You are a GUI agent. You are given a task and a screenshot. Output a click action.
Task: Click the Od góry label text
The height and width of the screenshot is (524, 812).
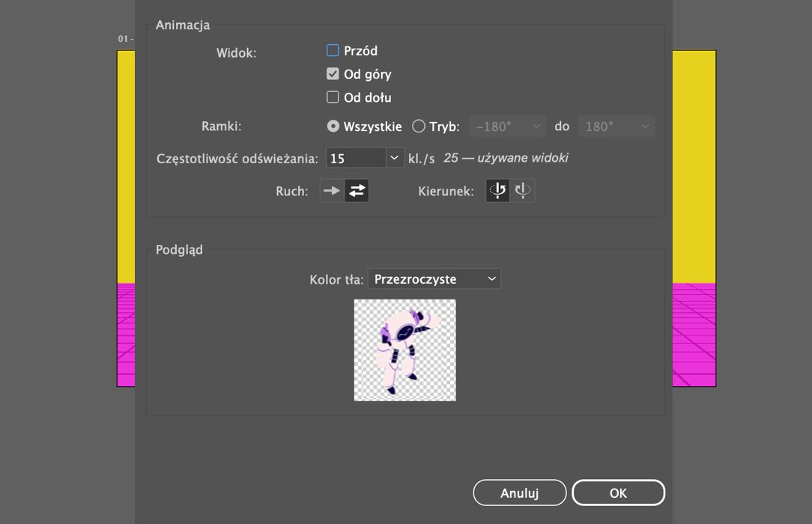[367, 74]
